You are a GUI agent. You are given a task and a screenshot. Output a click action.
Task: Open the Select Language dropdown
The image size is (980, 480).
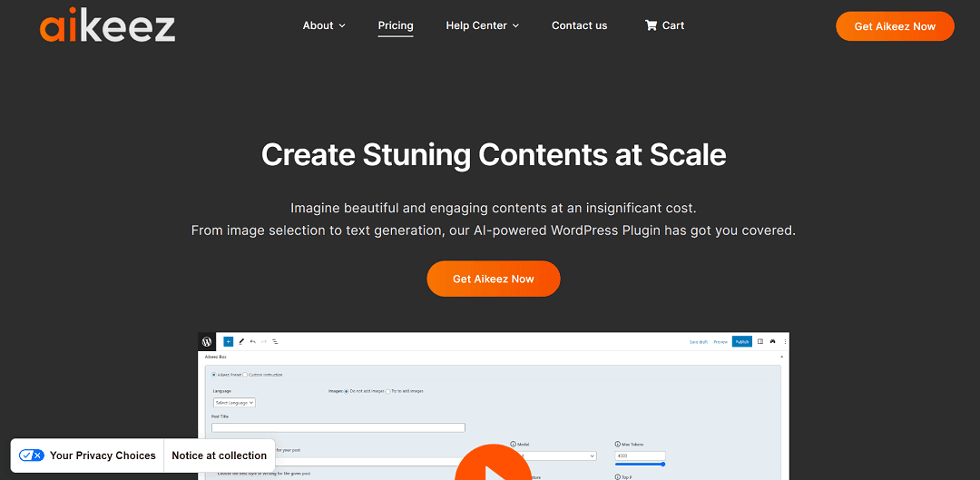pos(234,403)
